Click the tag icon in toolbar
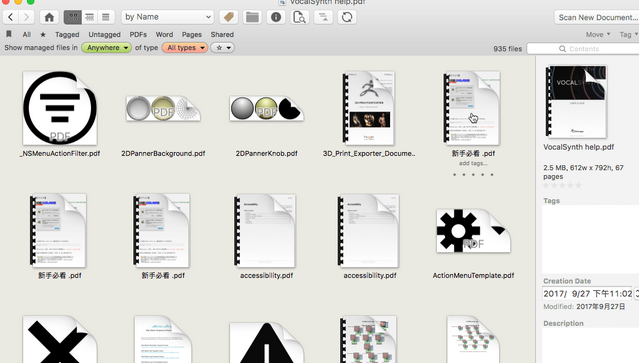This screenshot has width=639, height=363. point(229,17)
